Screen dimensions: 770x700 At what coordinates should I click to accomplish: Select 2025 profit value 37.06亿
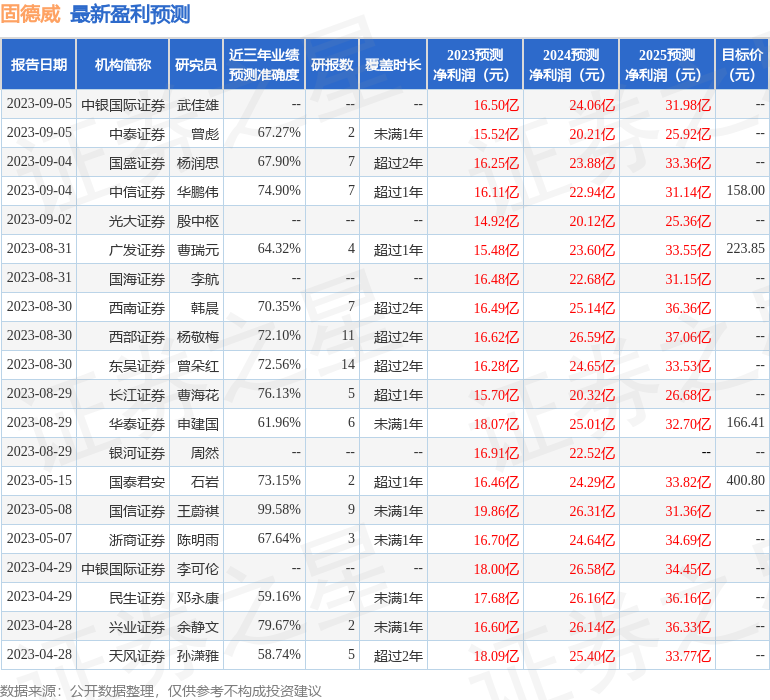click(688, 337)
